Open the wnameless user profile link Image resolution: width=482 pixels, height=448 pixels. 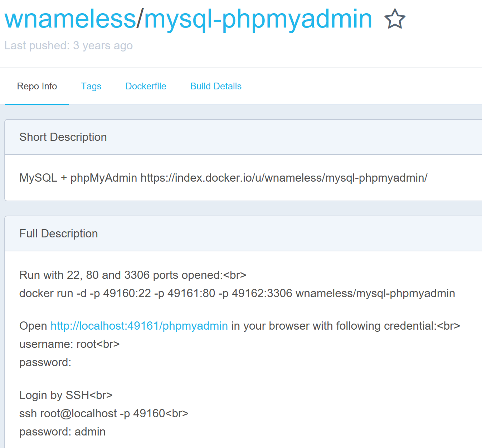point(70,19)
